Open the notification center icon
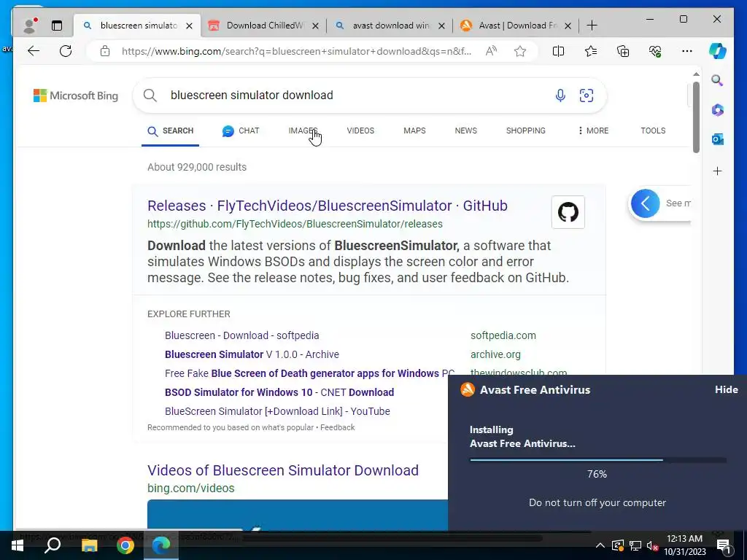The width and height of the screenshot is (747, 560). [724, 545]
